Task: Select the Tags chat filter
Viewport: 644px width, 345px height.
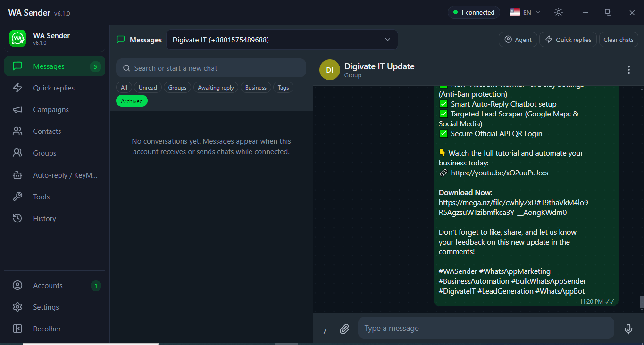Action: pyautogui.click(x=283, y=87)
